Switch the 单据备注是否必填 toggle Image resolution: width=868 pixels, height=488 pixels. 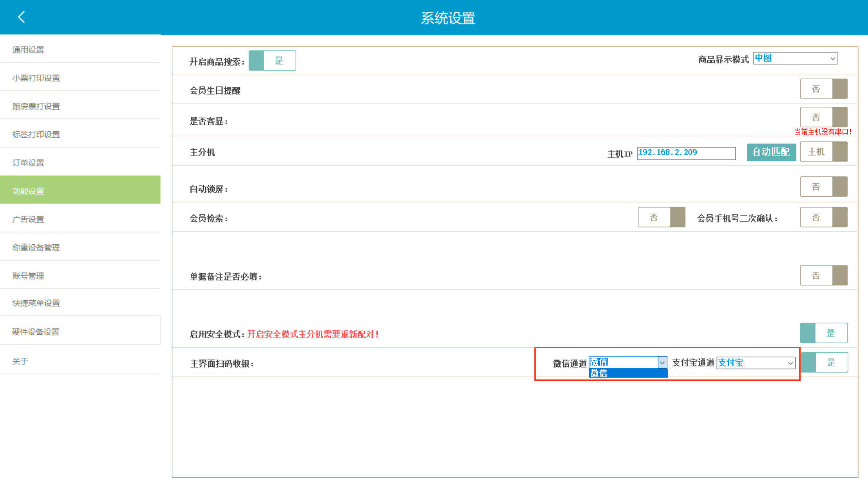coord(823,275)
